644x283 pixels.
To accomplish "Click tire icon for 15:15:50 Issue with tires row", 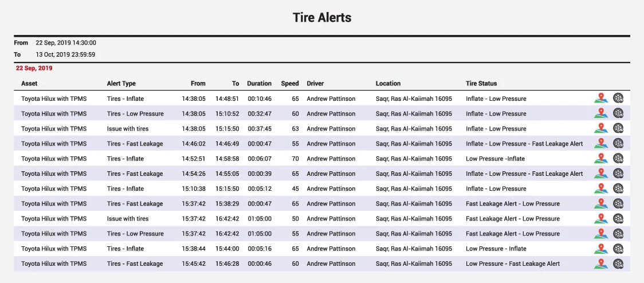I will point(618,128).
